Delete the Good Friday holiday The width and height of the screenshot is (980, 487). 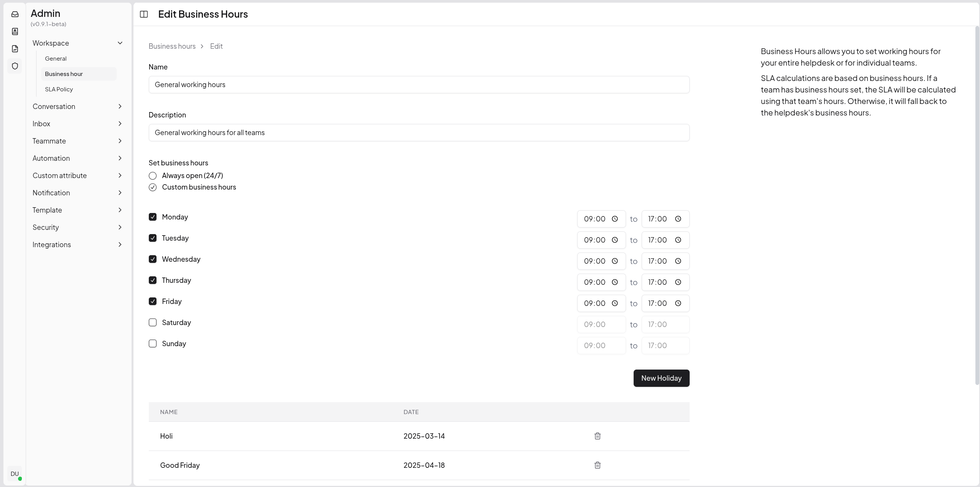[597, 465]
